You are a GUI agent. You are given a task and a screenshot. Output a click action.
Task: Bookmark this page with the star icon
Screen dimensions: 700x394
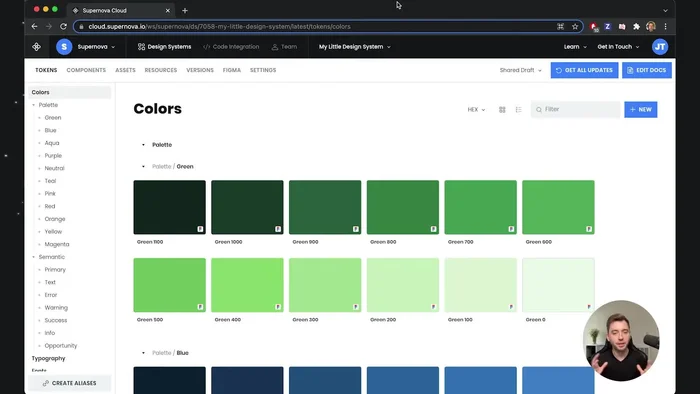point(575,26)
